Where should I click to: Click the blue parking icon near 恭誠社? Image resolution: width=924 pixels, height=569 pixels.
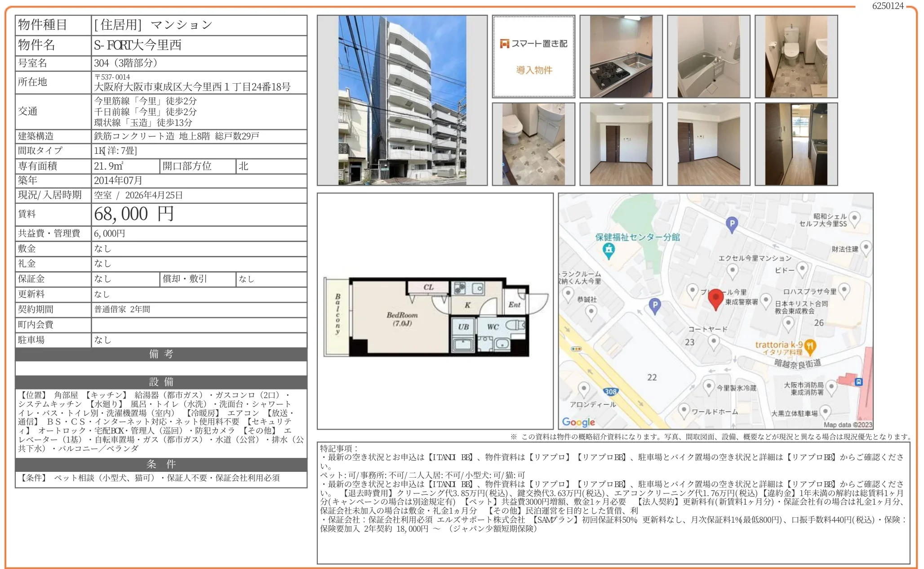tap(655, 305)
